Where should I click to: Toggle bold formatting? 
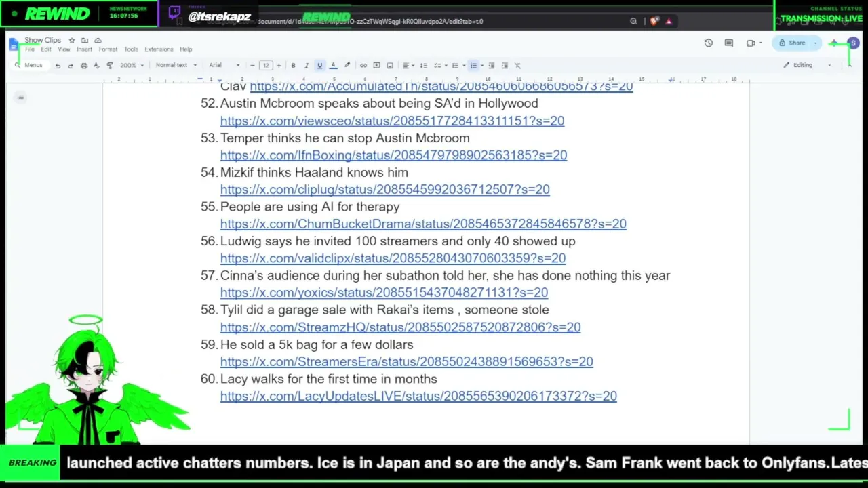pos(293,66)
